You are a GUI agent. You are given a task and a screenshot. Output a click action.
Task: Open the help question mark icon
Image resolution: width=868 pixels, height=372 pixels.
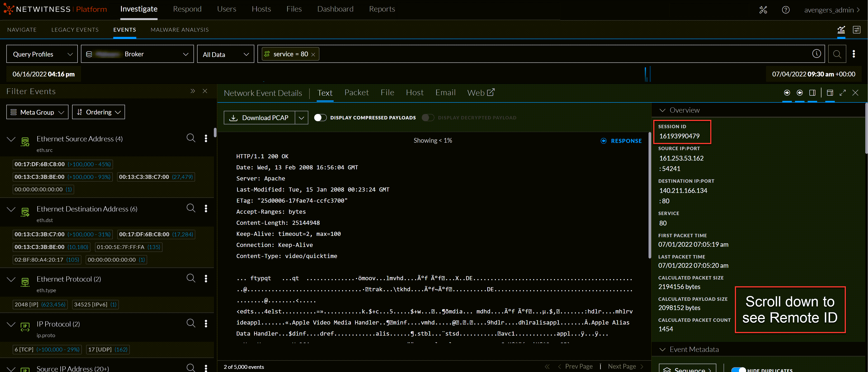click(x=785, y=10)
